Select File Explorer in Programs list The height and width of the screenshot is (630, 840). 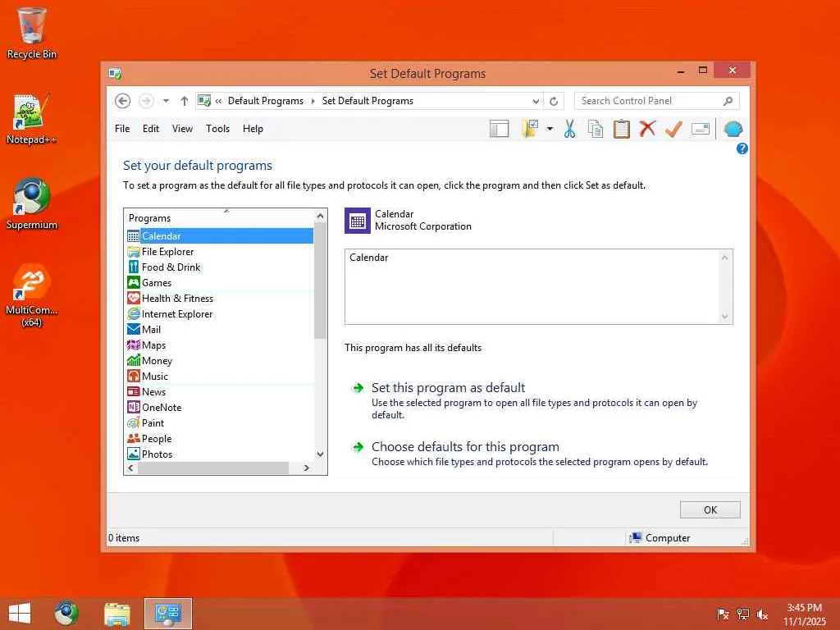[x=220, y=251]
